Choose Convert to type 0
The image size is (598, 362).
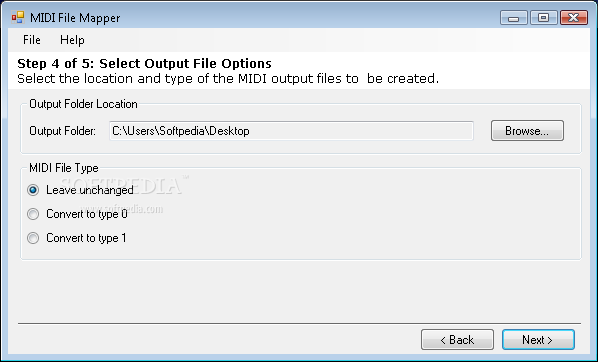77,214
